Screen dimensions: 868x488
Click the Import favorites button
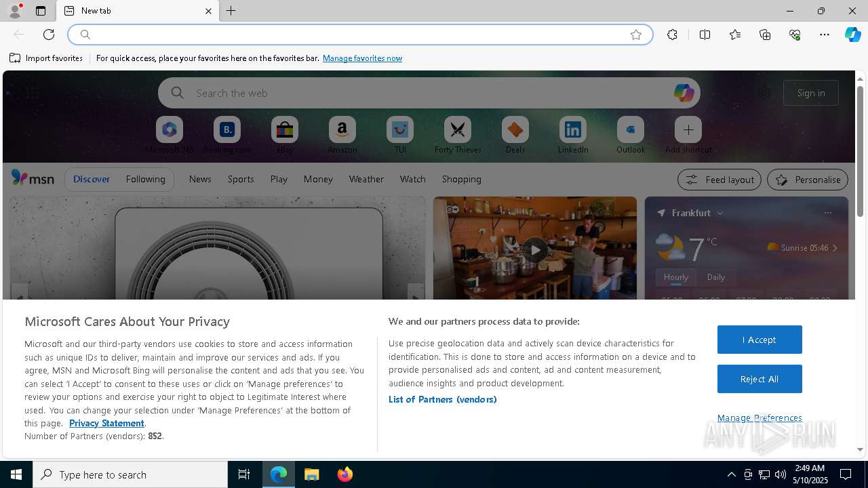click(x=46, y=58)
